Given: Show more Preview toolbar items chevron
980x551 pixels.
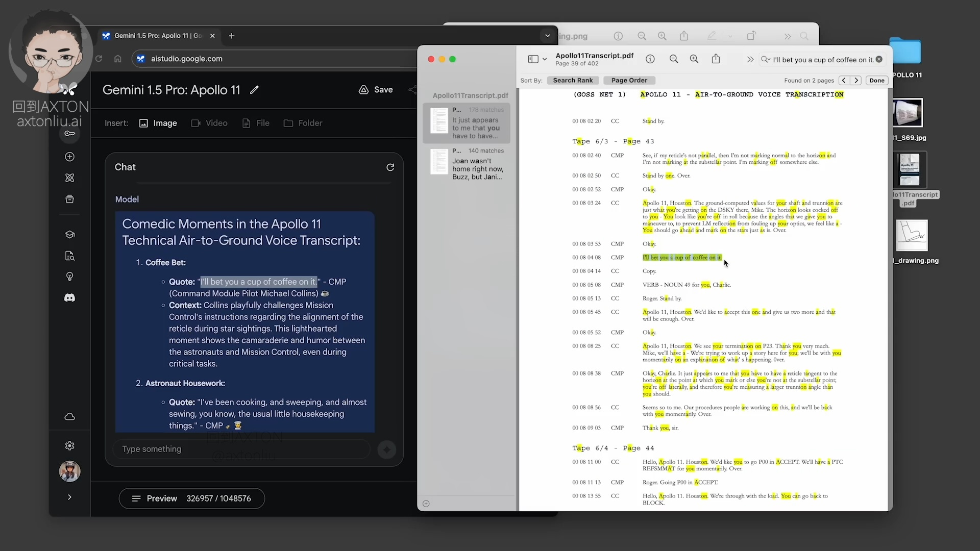Looking at the screenshot, I should (x=750, y=59).
